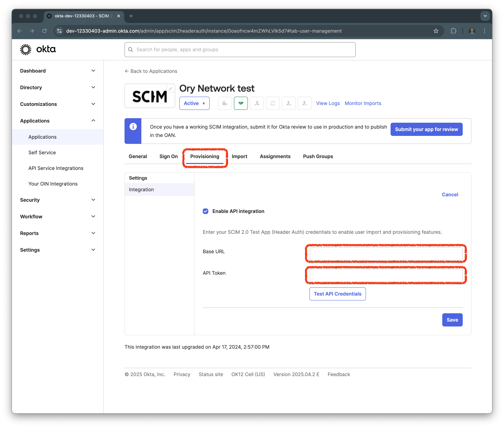Open View Logs
Viewport: 504px width, 428px height.
pos(328,103)
